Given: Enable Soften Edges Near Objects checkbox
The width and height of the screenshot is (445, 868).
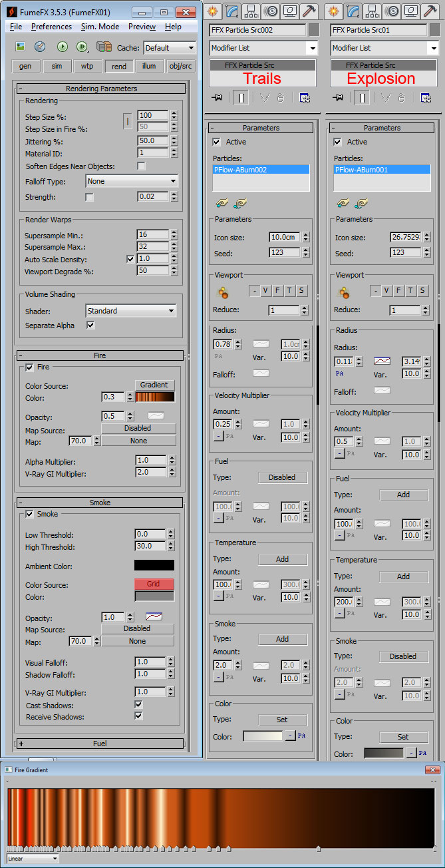Looking at the screenshot, I should tap(141, 166).
